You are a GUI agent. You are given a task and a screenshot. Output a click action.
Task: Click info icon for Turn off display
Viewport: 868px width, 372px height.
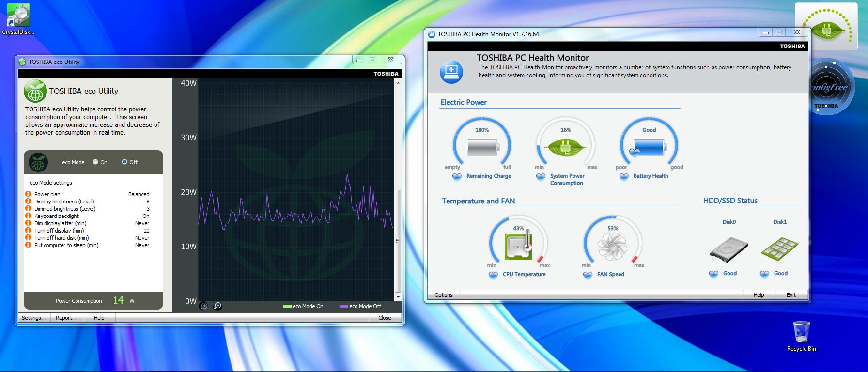pos(28,231)
